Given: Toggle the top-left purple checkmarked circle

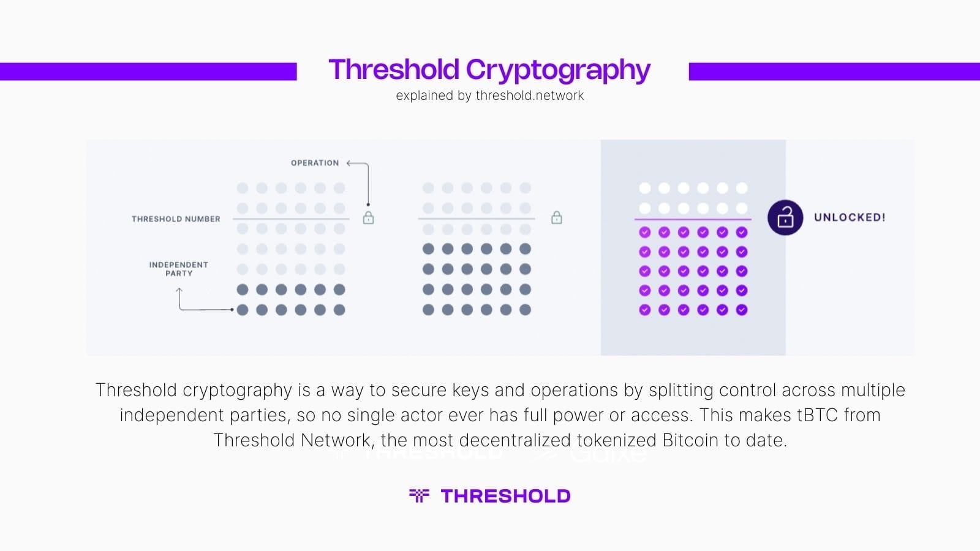Looking at the screenshot, I should [x=644, y=232].
